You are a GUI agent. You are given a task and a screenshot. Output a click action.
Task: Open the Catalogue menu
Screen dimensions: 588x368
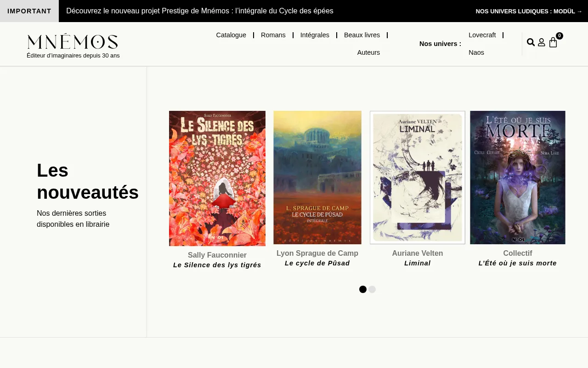coord(231,35)
